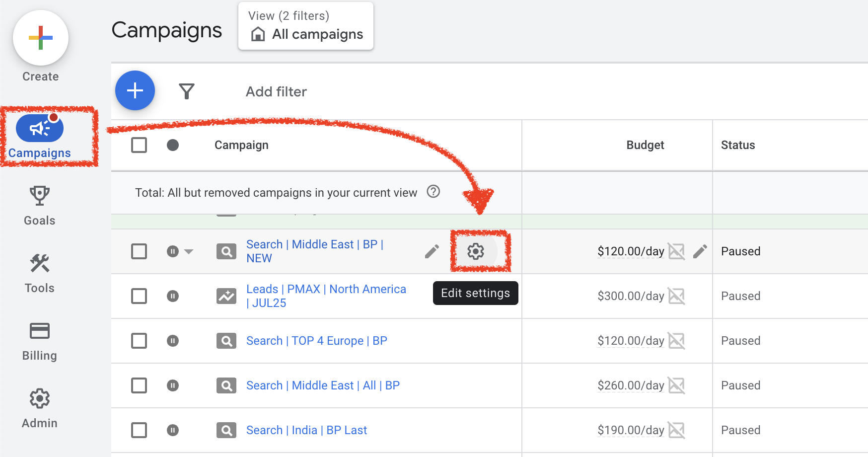
Task: Click the Campaigns megaphone icon
Action: (x=40, y=128)
